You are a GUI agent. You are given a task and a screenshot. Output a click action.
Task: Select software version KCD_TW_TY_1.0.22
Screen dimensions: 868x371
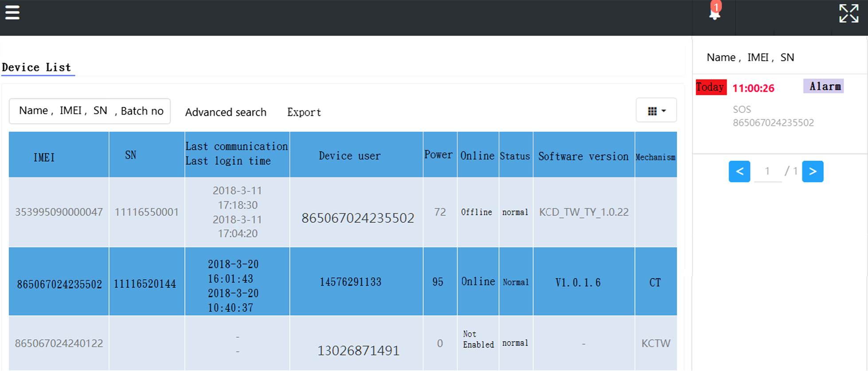tap(584, 212)
